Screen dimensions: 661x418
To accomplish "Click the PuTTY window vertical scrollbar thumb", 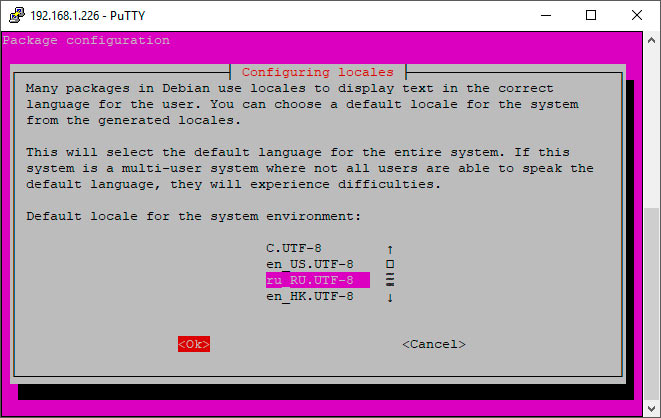I will point(651,302).
